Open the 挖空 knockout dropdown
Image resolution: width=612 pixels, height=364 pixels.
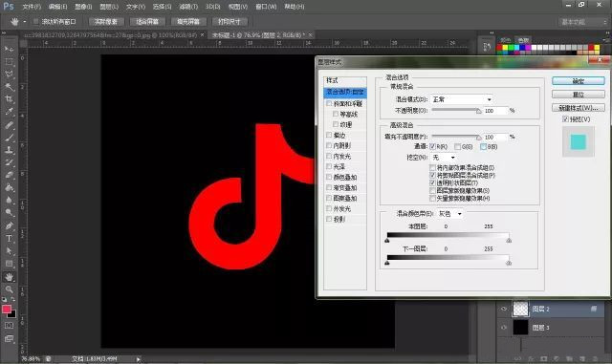pyautogui.click(x=444, y=158)
